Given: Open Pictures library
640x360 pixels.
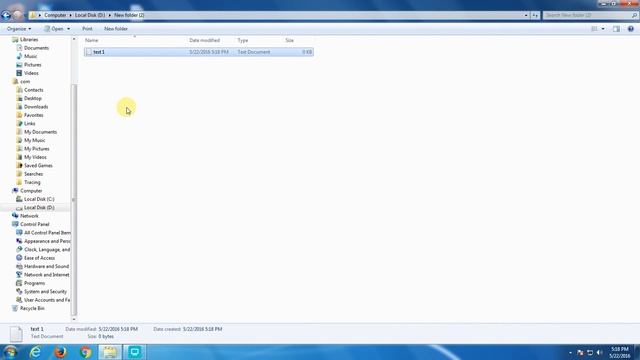Looking at the screenshot, I should coord(33,64).
